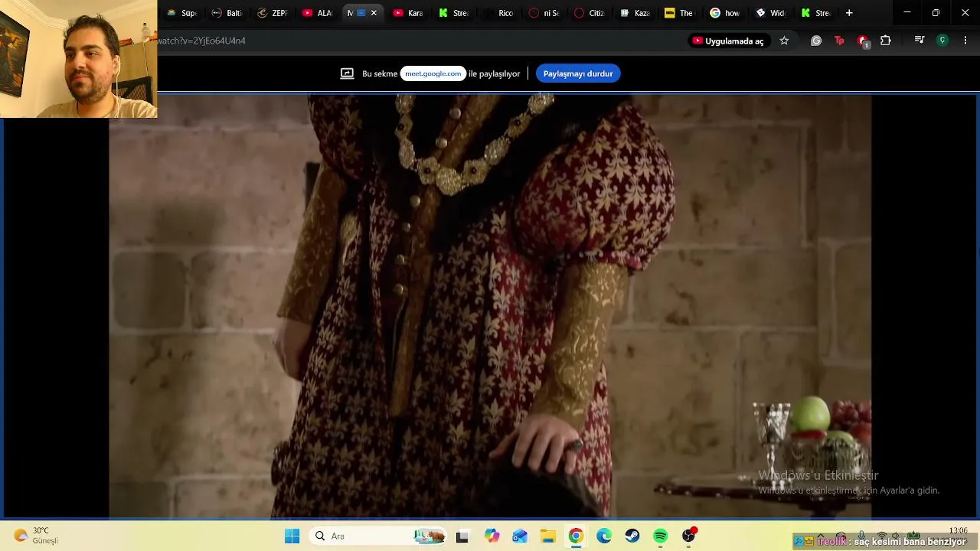This screenshot has width=980, height=551.
Task: Switch to Google Chrome in the taskbar
Action: tap(576, 536)
